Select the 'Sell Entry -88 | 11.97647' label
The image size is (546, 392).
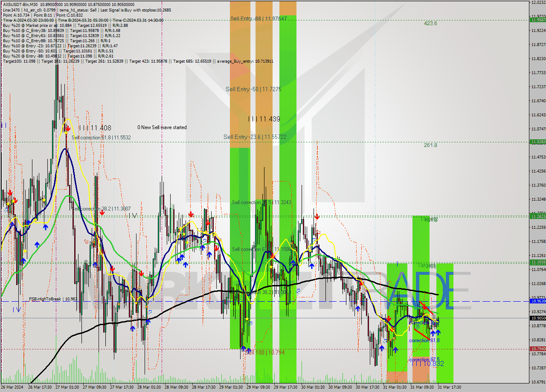click(x=258, y=19)
